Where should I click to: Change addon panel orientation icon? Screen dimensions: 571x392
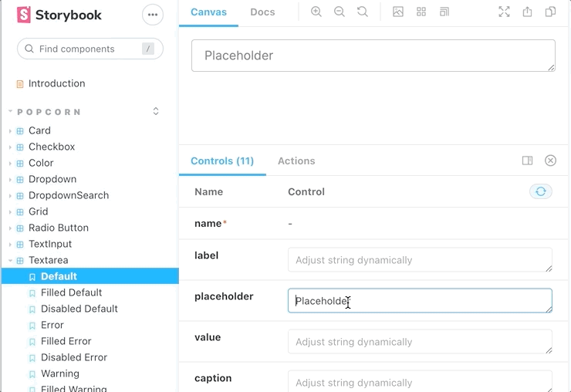click(527, 161)
